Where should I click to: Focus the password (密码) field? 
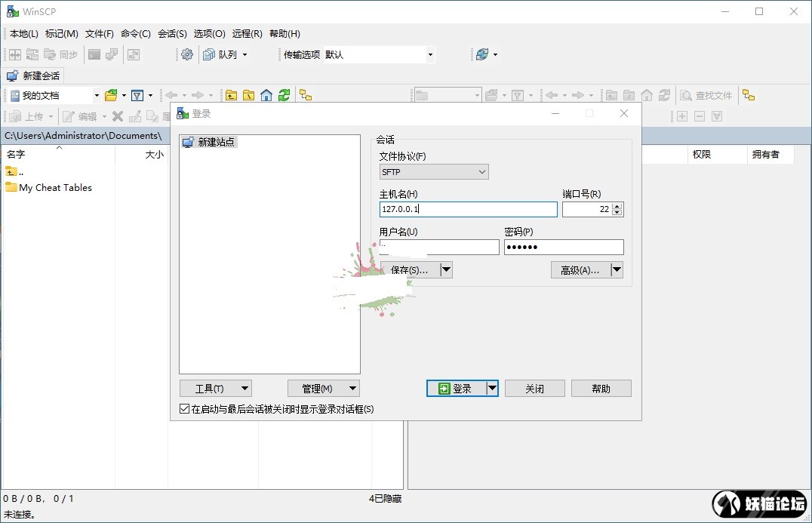pyautogui.click(x=564, y=247)
